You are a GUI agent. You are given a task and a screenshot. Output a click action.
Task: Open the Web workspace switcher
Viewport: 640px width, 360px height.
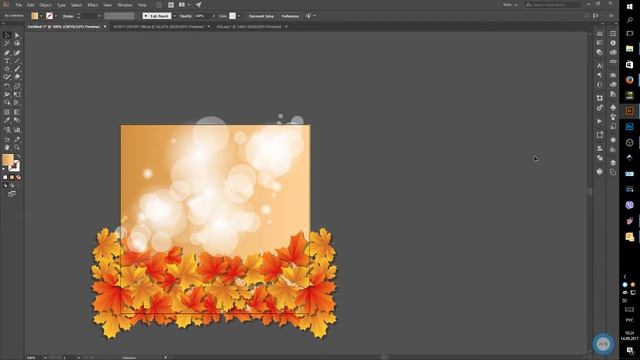[x=510, y=5]
